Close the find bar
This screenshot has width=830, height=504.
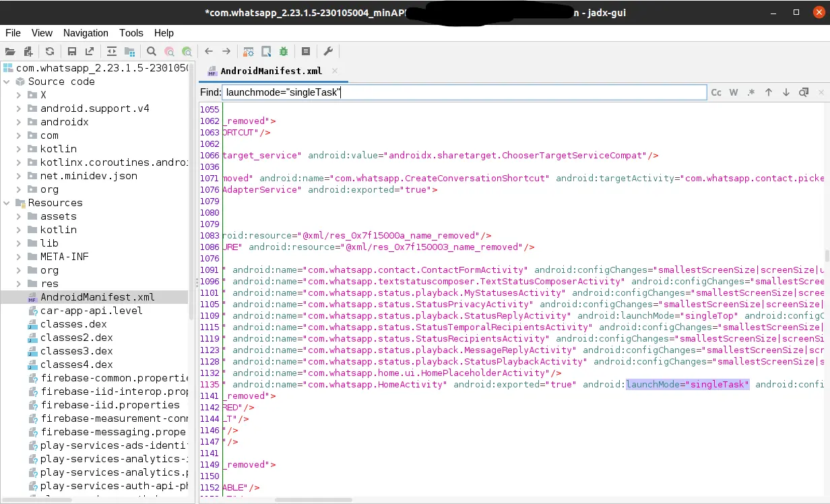pyautogui.click(x=821, y=92)
